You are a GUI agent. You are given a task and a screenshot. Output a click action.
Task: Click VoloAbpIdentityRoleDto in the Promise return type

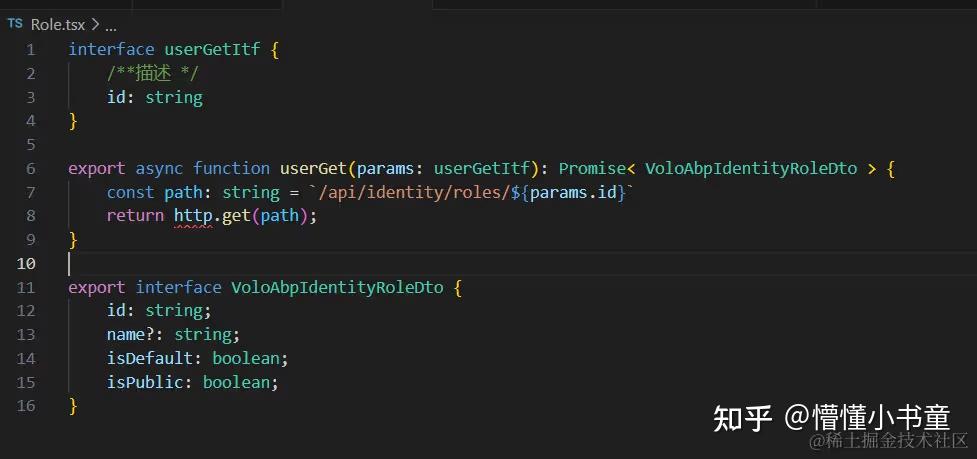[x=751, y=169]
